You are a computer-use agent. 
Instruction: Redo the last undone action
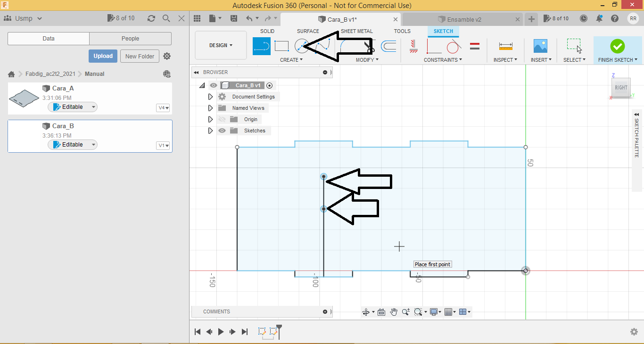point(268,18)
